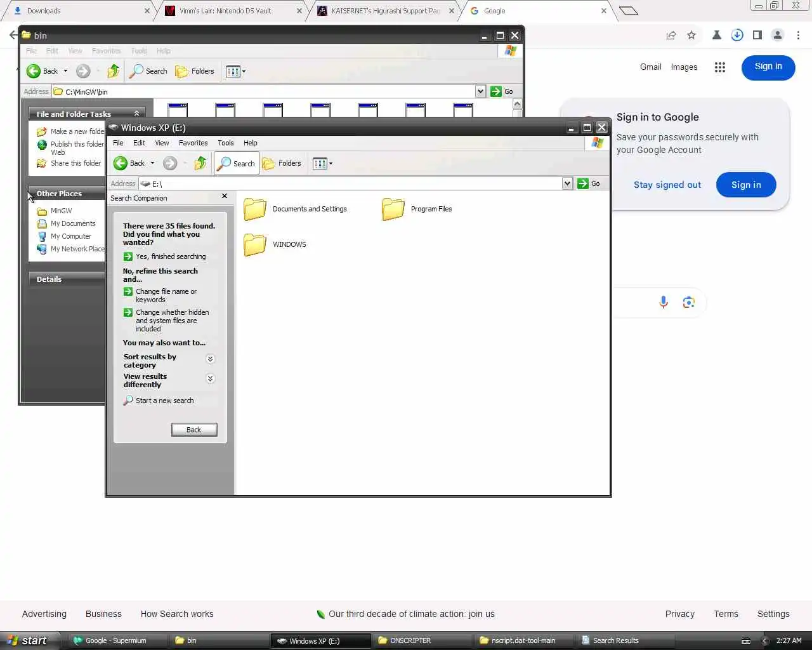Viewport: 812px width, 650px height.
Task: Click Google Lens image search icon
Action: click(x=689, y=302)
